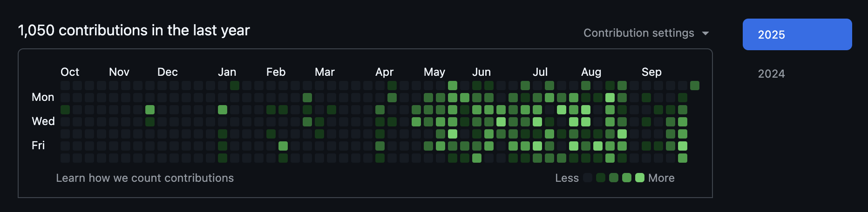Click the Fri weekday row label
This screenshot has height=212, width=868.
tap(38, 146)
